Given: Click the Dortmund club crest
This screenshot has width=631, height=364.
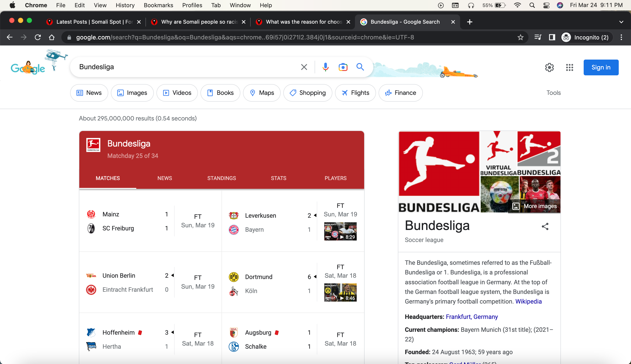Looking at the screenshot, I should tap(234, 277).
